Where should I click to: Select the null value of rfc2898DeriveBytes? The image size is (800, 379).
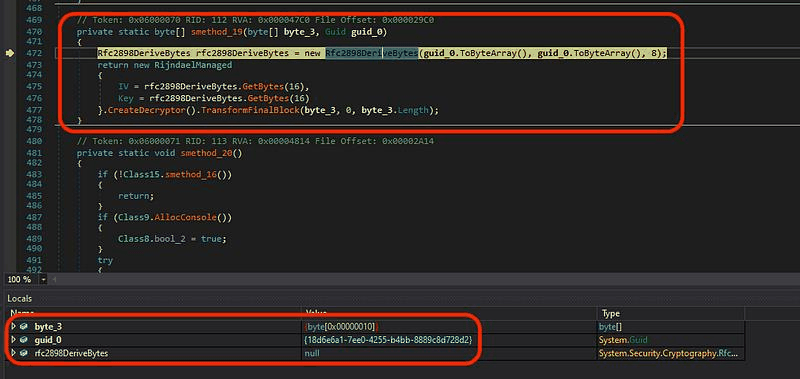coord(312,353)
